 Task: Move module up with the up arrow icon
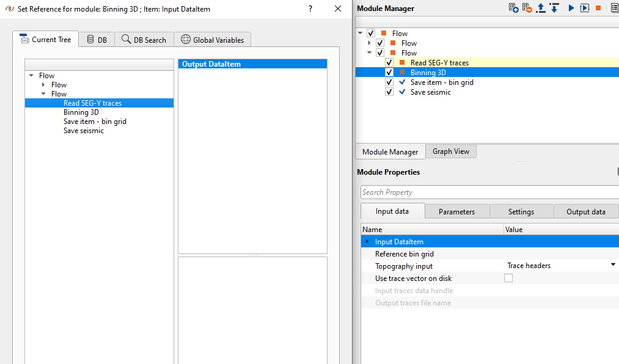pos(541,8)
